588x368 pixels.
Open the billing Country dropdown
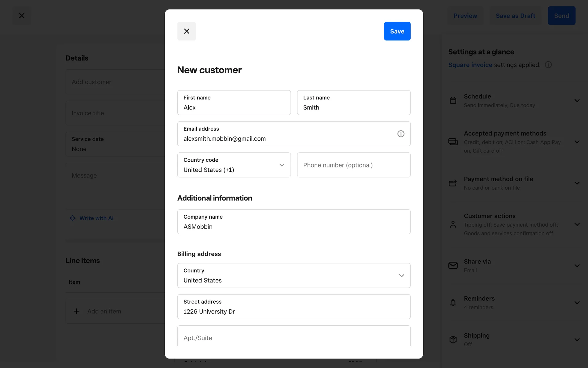(x=294, y=275)
